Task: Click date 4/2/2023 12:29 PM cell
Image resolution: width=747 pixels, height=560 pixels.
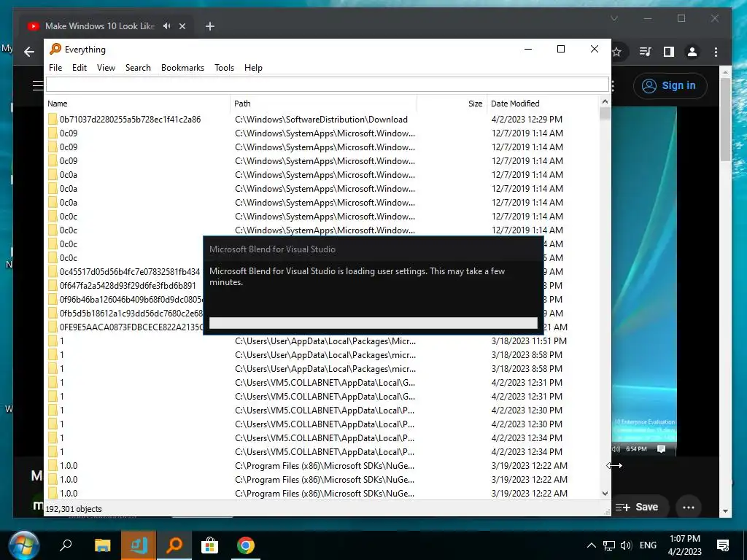Action: pos(527,119)
